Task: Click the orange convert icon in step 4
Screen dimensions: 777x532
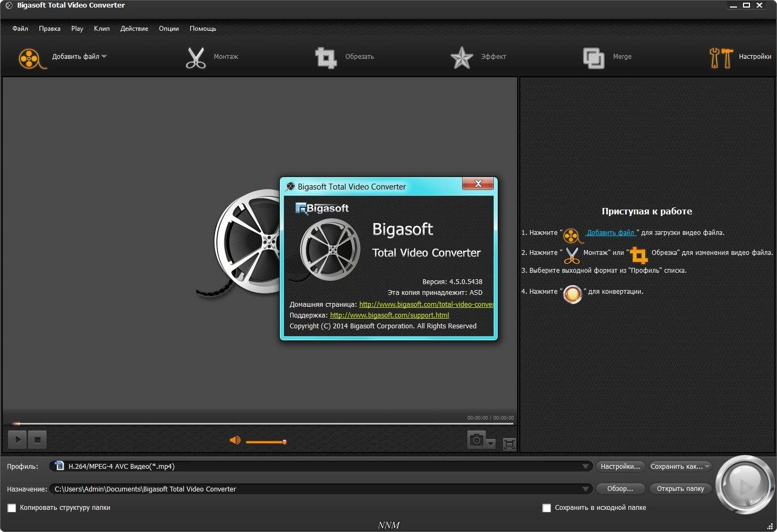Action: pyautogui.click(x=573, y=294)
